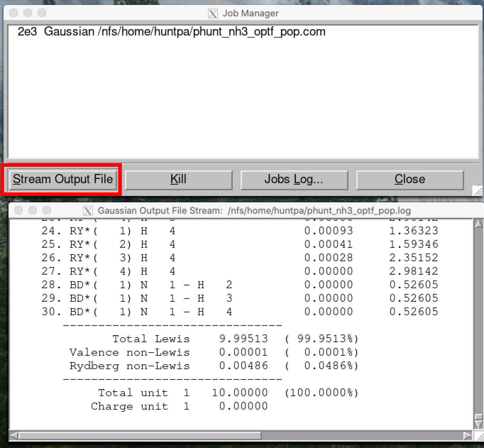Close the Job Manager window via title bar
The width and height of the screenshot is (484, 448).
(x=13, y=13)
